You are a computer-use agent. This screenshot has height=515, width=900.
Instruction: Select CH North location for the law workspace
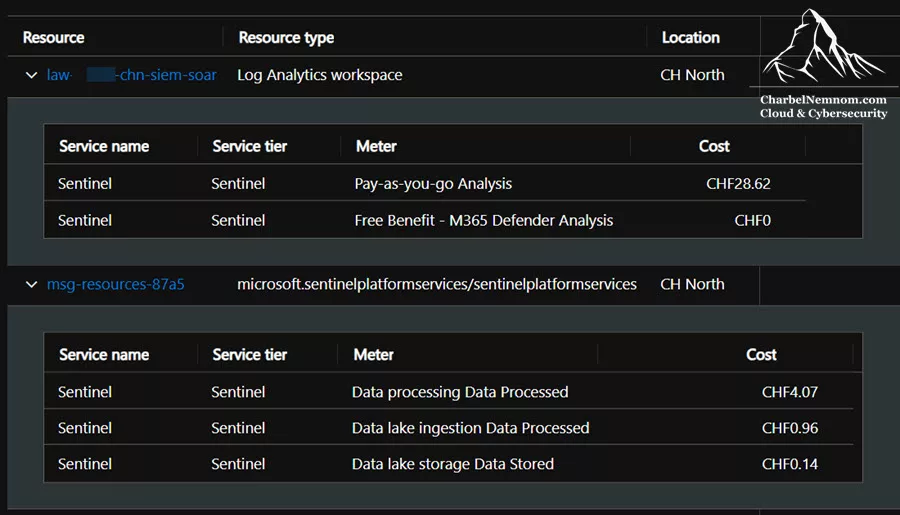pyautogui.click(x=692, y=75)
